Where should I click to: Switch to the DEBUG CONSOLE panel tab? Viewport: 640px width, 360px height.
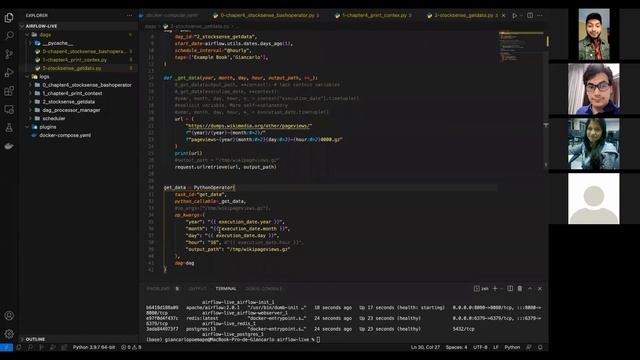point(264,289)
